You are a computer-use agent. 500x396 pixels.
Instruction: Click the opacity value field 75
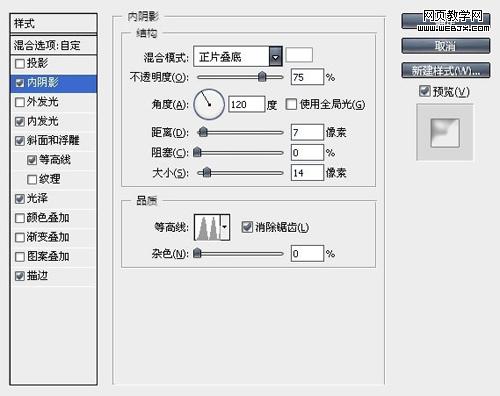[x=307, y=77]
